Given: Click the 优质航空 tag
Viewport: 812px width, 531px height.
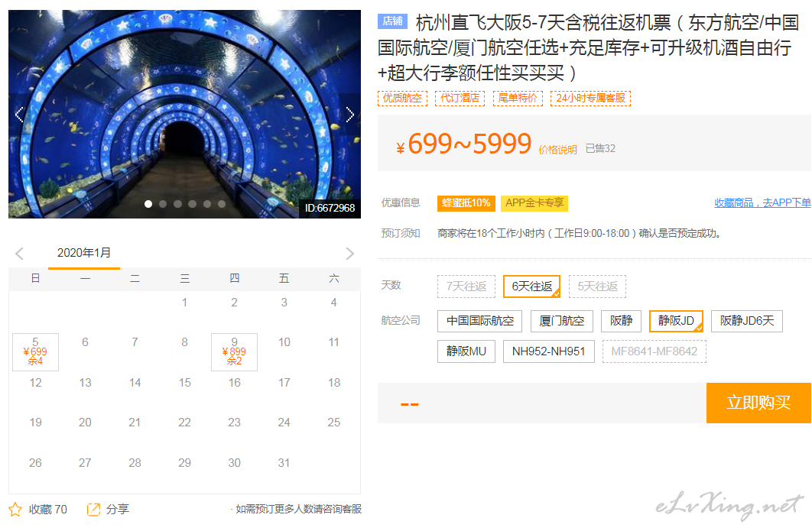Looking at the screenshot, I should 402,98.
